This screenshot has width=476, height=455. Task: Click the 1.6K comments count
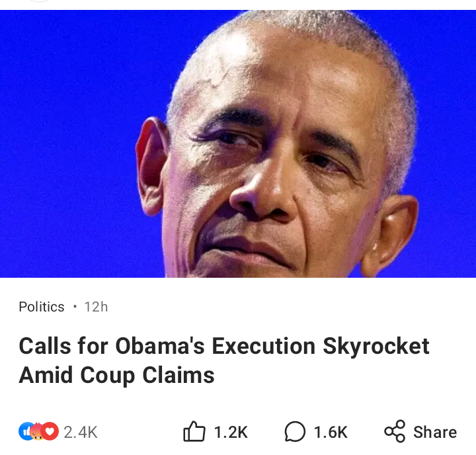coord(331,433)
